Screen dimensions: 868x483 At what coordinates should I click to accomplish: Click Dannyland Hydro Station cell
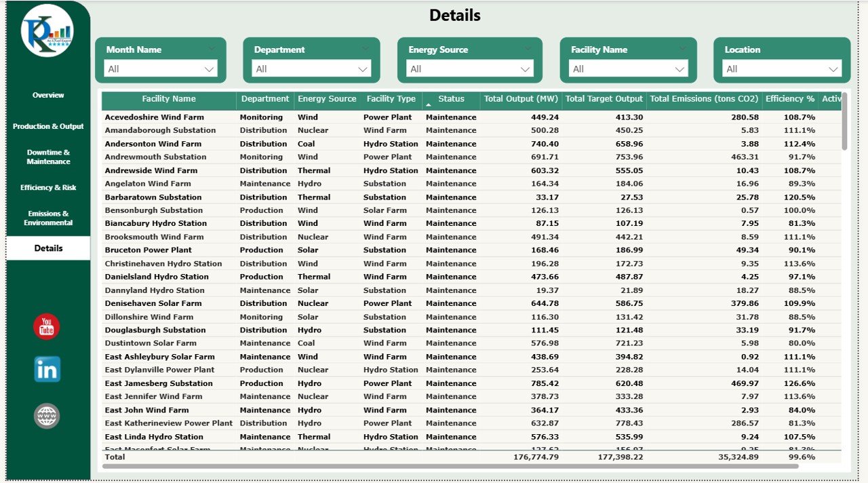[x=154, y=290]
